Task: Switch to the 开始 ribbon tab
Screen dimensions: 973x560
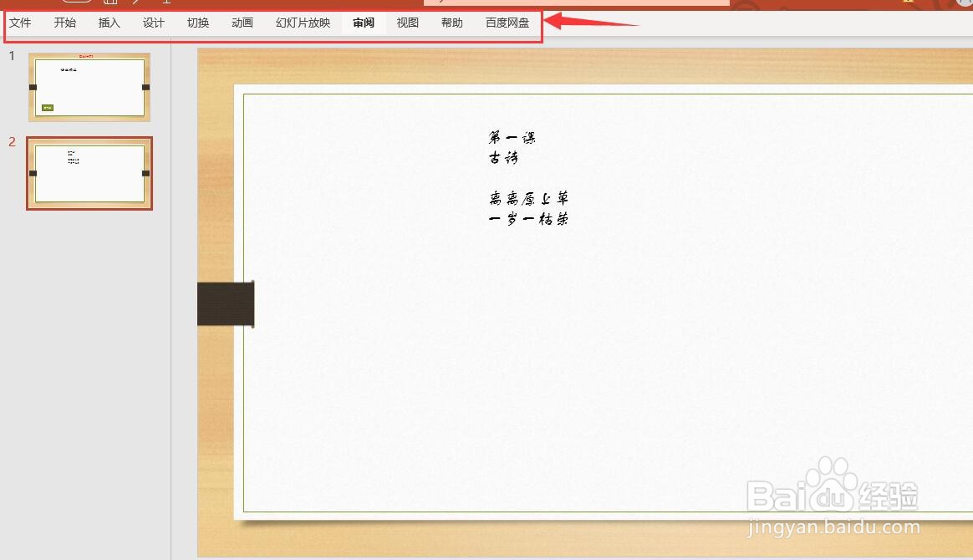Action: click(64, 23)
